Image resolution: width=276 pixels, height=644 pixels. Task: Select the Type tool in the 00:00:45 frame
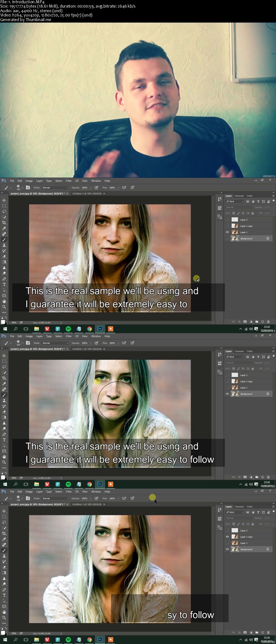pyautogui.click(x=4, y=595)
